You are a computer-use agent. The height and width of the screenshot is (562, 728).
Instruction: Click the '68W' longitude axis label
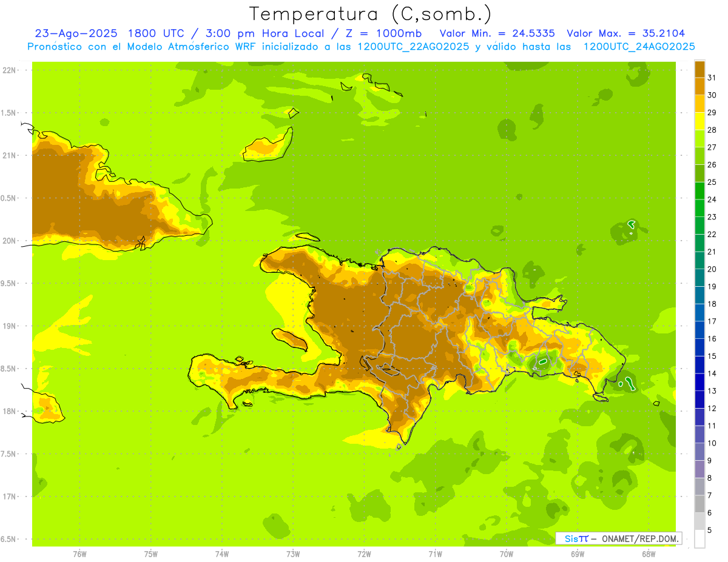pyautogui.click(x=648, y=554)
